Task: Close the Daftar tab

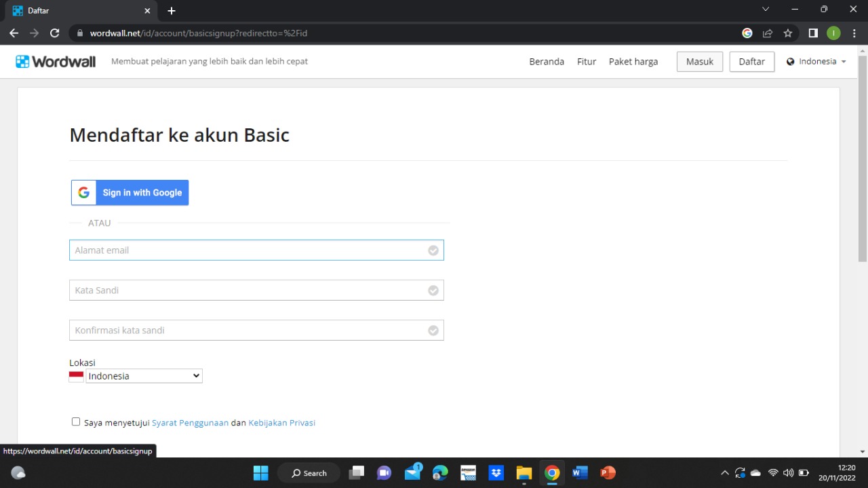Action: (x=147, y=11)
